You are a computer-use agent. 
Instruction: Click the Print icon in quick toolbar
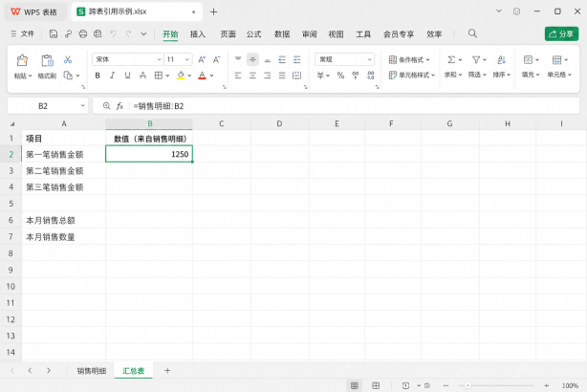pos(83,34)
